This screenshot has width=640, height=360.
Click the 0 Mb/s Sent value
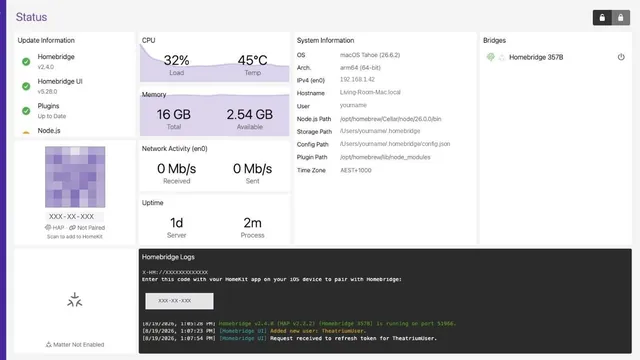[x=252, y=169]
